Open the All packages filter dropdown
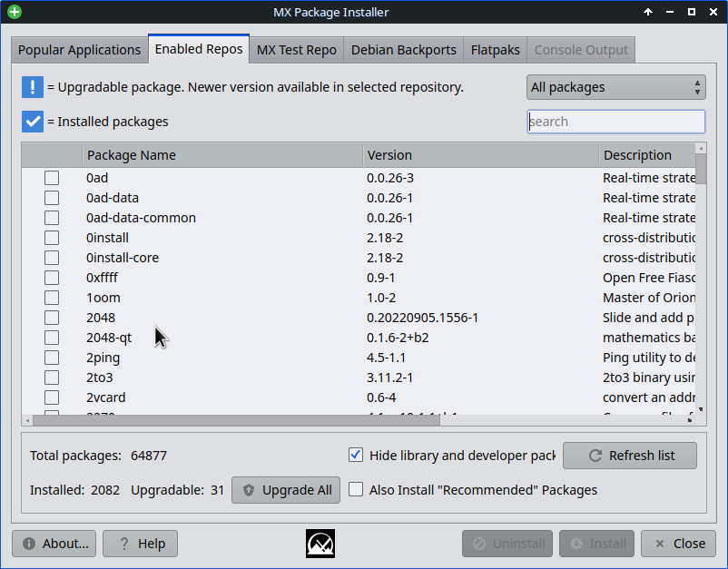This screenshot has width=728, height=569. (615, 87)
